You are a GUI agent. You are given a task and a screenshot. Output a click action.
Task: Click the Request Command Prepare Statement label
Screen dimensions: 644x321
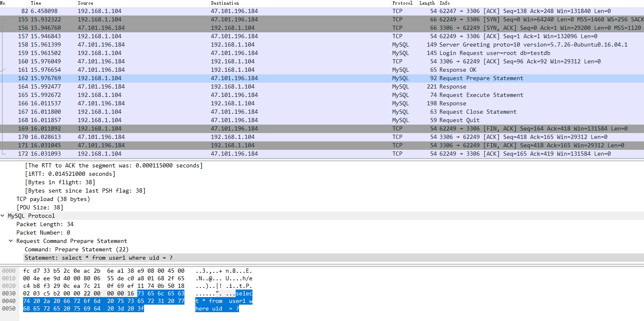(x=72, y=241)
